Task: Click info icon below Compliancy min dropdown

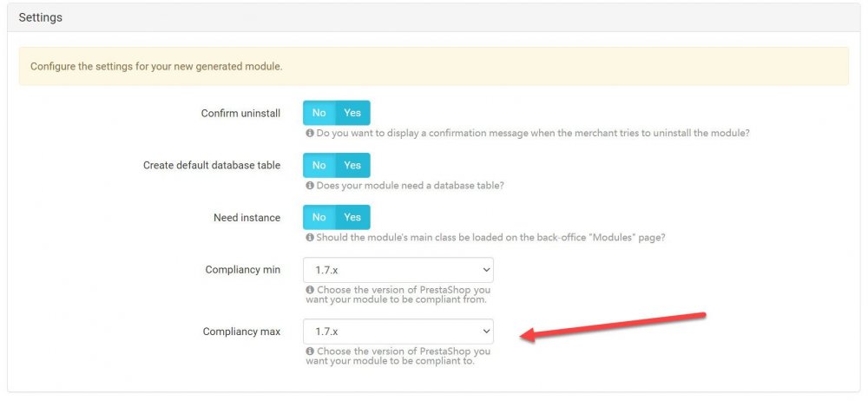Action: point(310,290)
